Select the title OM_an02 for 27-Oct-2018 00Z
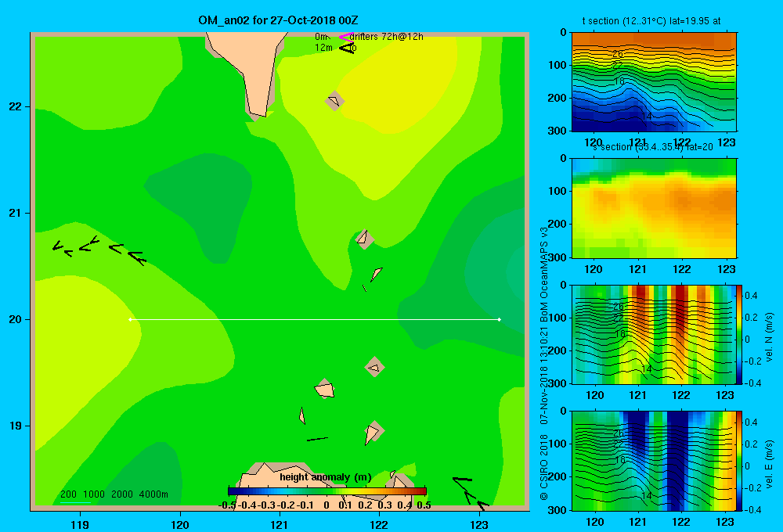The height and width of the screenshot is (532, 783). (x=278, y=20)
